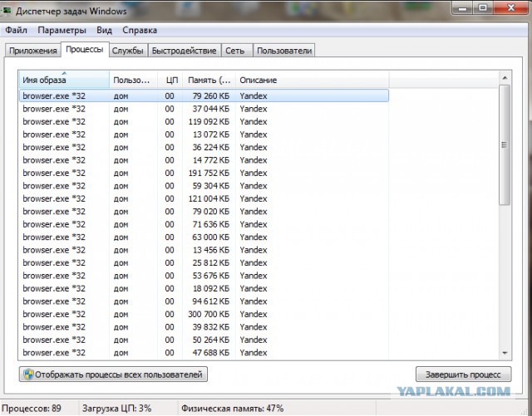Select the process using 71 636 КБ
Image resolution: width=532 pixels, height=416 pixels.
204,224
